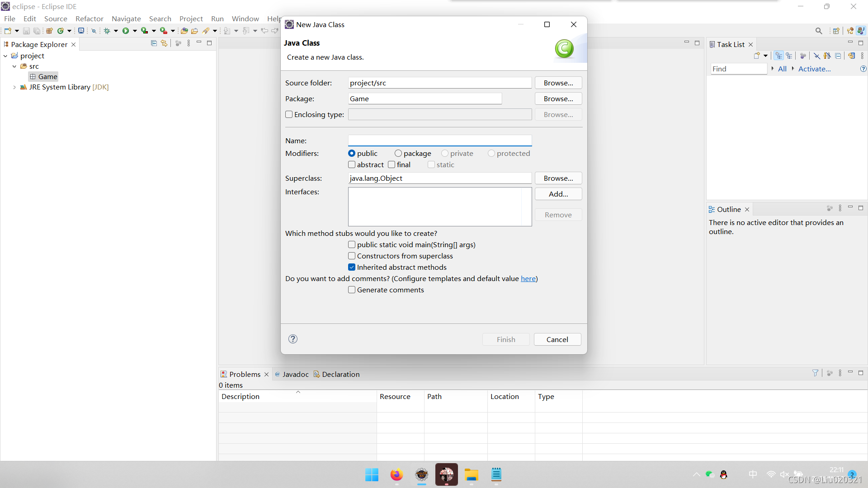Screen dimensions: 868x488
Task: Click Link with Editor in Package Explorer
Action: pos(164,43)
